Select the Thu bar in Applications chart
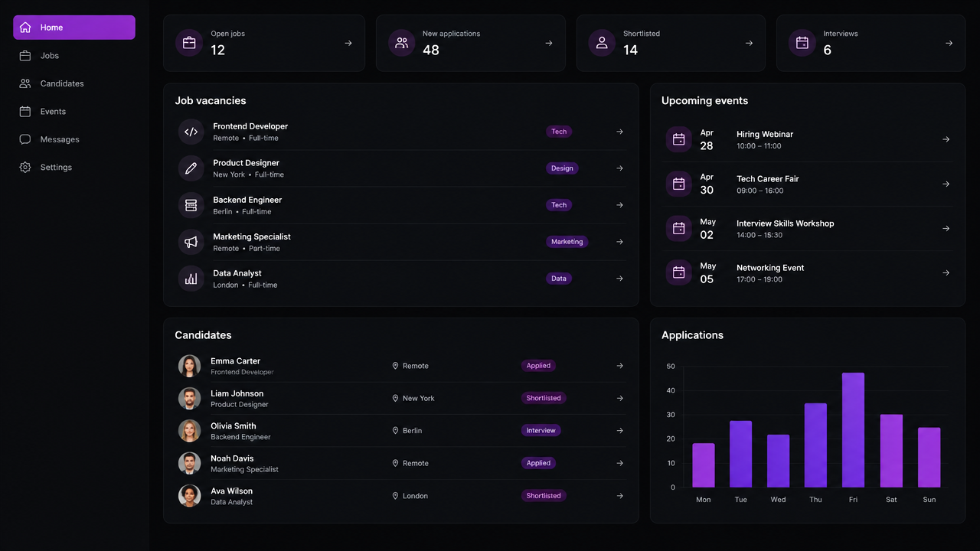Screen dimensions: 980x551 point(815,445)
